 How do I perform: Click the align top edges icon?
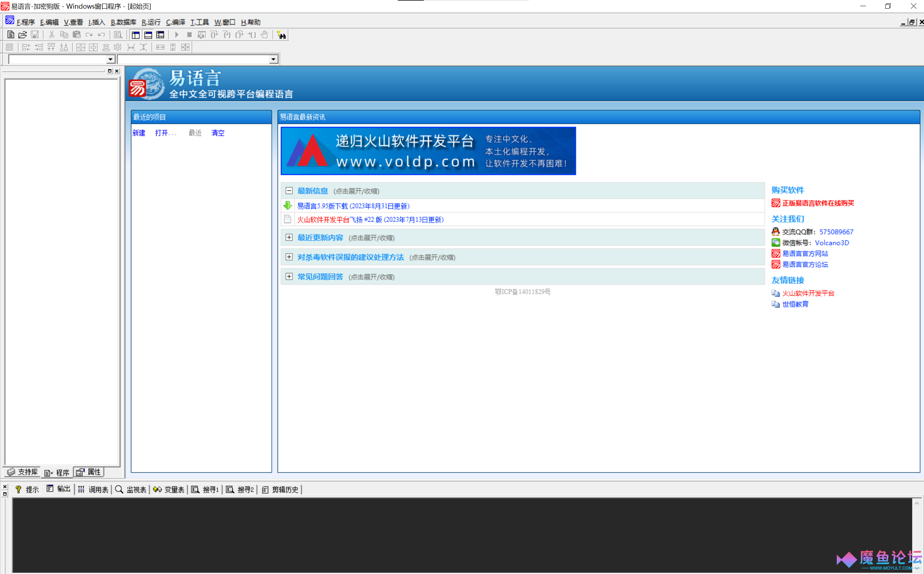(51, 47)
